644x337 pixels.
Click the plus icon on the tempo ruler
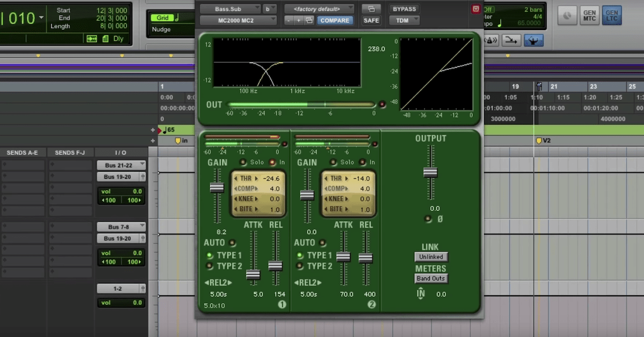(x=153, y=130)
